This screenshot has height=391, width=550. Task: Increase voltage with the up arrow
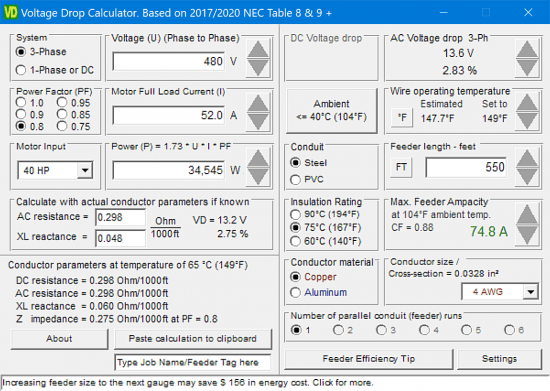(x=258, y=49)
